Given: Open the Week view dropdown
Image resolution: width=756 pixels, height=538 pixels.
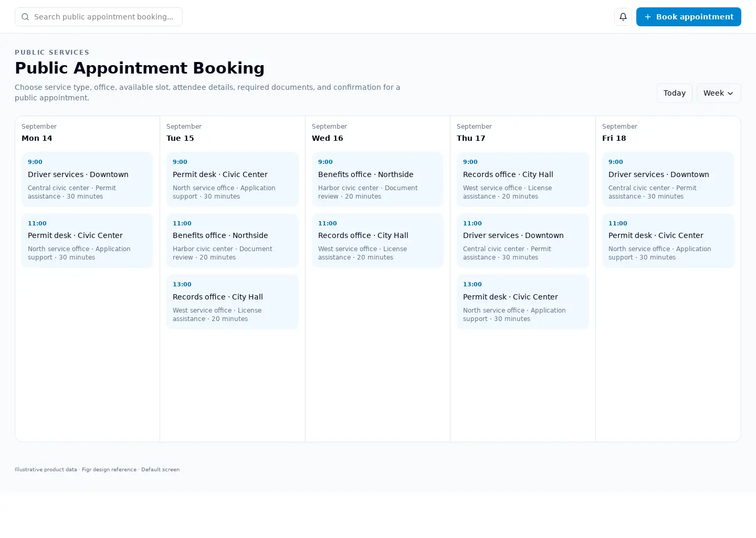Looking at the screenshot, I should point(719,93).
